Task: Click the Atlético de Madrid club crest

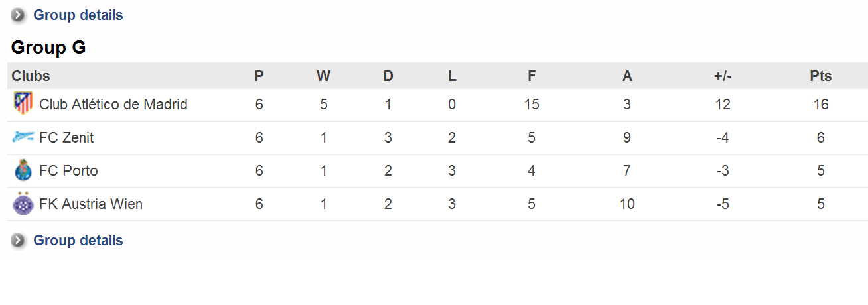Action: click(x=23, y=103)
